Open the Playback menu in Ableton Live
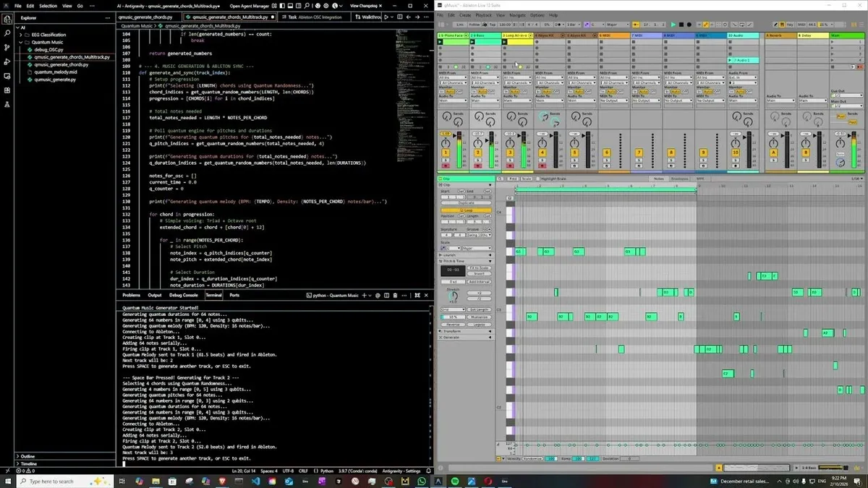Image resolution: width=868 pixels, height=488 pixels. pos(483,14)
